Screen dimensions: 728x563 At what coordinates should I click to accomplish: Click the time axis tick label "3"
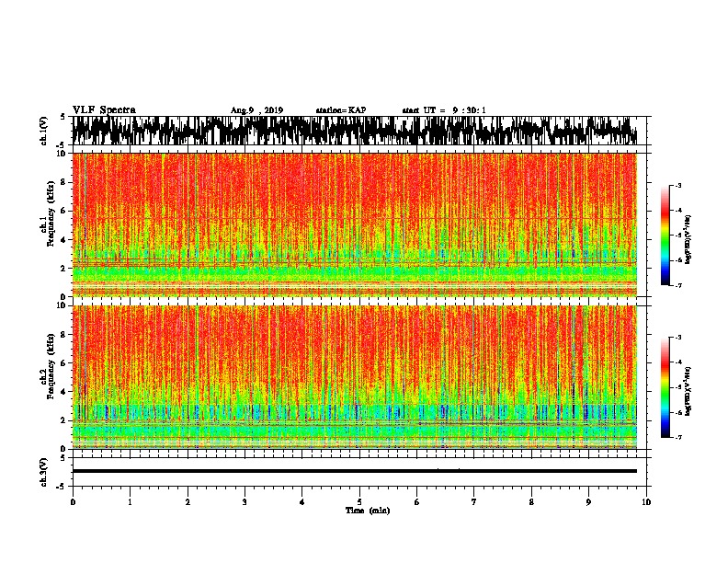[245, 502]
